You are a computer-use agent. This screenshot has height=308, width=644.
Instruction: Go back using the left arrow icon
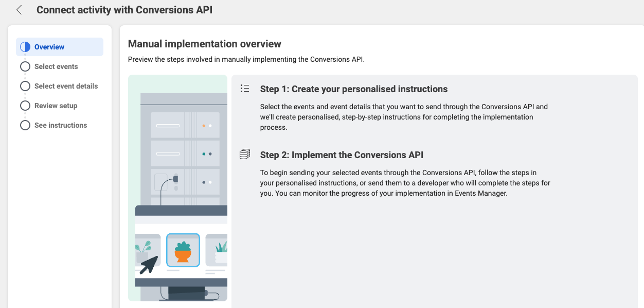click(19, 10)
